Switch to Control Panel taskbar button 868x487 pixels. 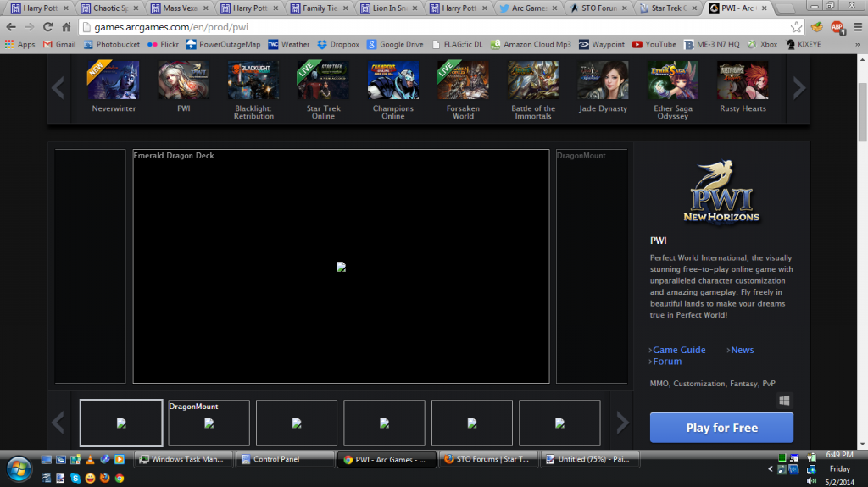[285, 459]
